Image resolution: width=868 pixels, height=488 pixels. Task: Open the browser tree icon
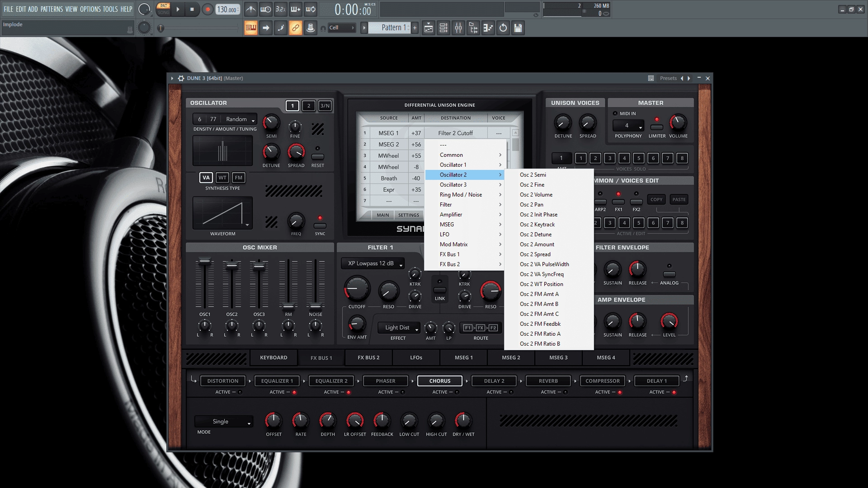pyautogui.click(x=473, y=28)
